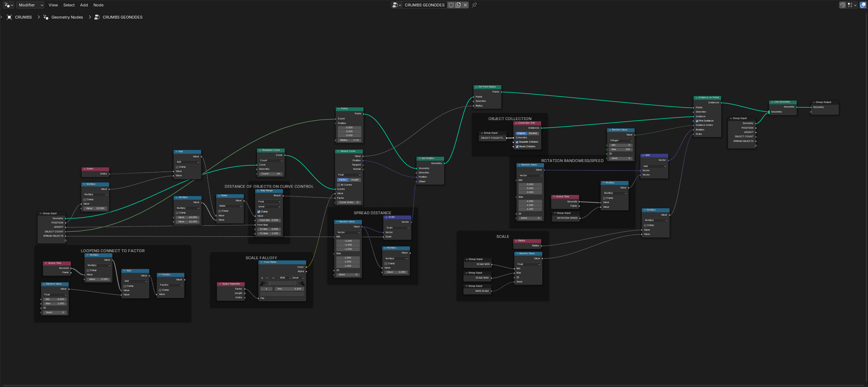Toggle Pick Instance checkbox on Instance on Points

pyautogui.click(x=697, y=121)
